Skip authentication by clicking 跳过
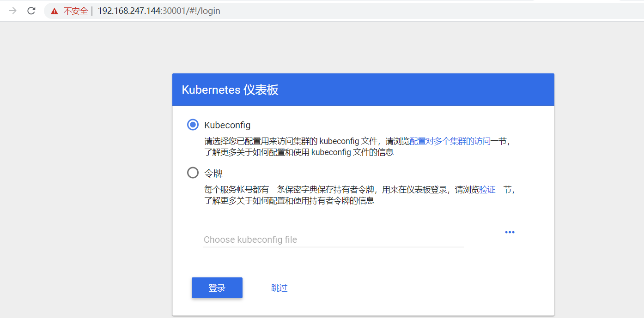Screen dimensions: 644x318 [x=279, y=287]
